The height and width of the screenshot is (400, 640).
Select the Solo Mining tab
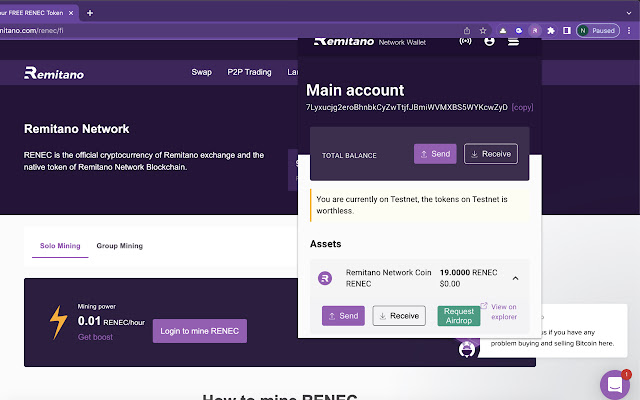60,246
